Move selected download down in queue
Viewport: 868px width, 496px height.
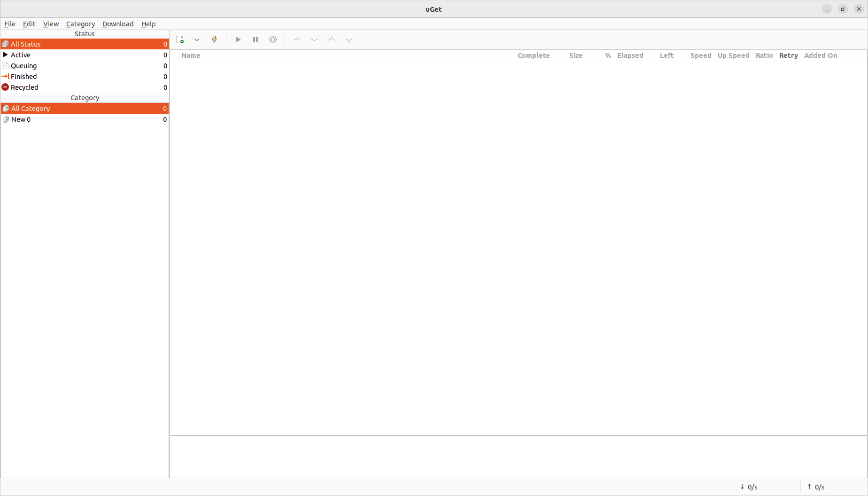[314, 39]
